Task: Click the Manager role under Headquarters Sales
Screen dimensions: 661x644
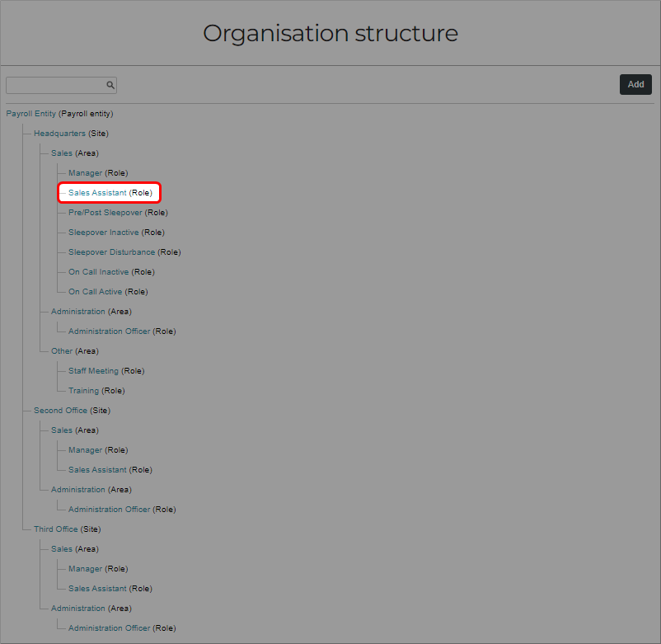Action: [85, 172]
